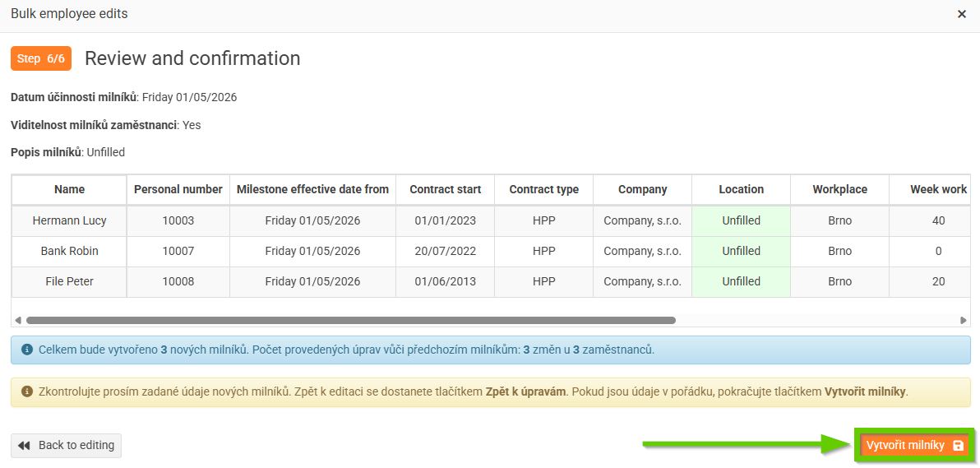Click the Location column header

pyautogui.click(x=741, y=189)
